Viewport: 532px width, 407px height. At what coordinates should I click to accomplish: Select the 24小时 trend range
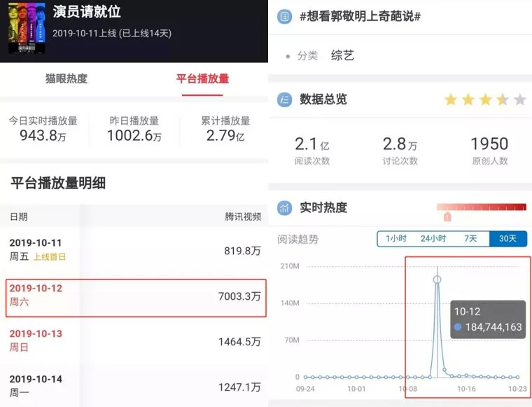coord(433,239)
